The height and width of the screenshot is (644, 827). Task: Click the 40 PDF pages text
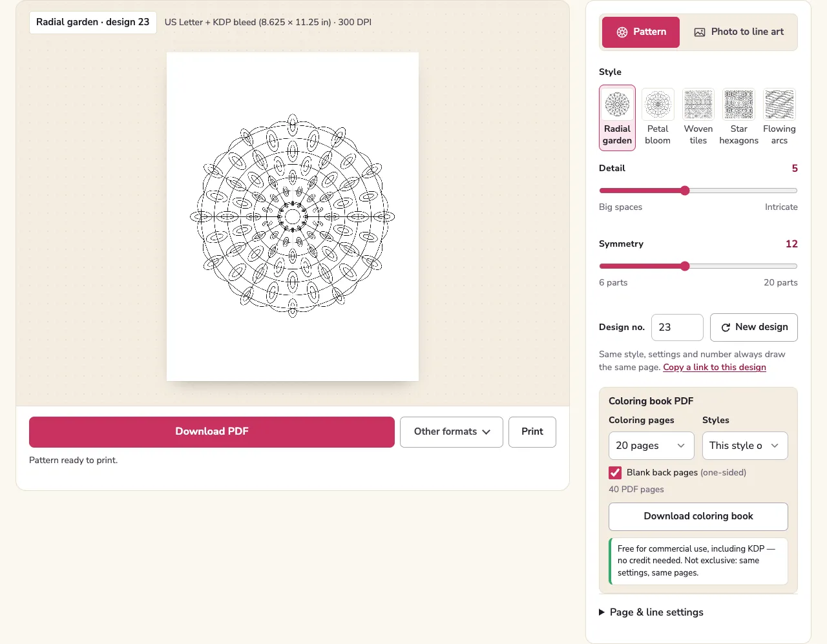click(x=636, y=490)
